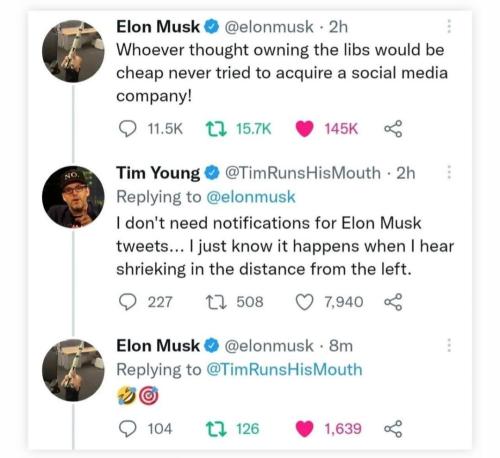500x458 pixels.
Task: Open the @elonmusk mention link in reply
Action: pos(251,197)
